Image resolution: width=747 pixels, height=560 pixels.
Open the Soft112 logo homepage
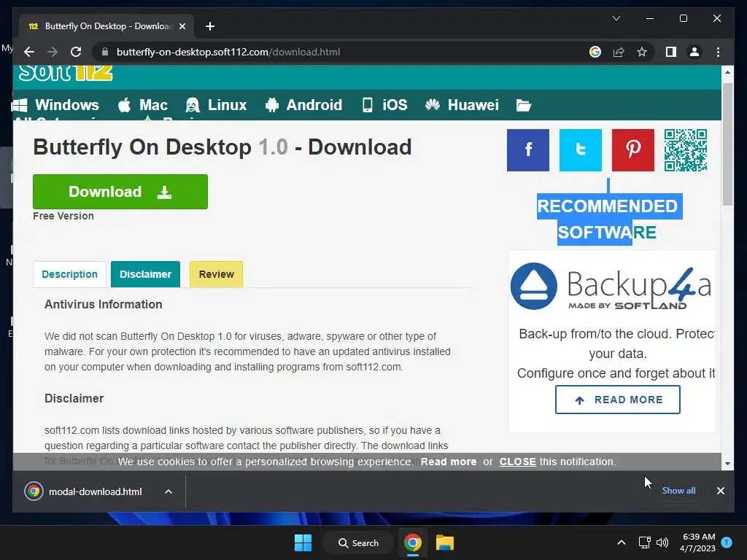pyautogui.click(x=65, y=74)
